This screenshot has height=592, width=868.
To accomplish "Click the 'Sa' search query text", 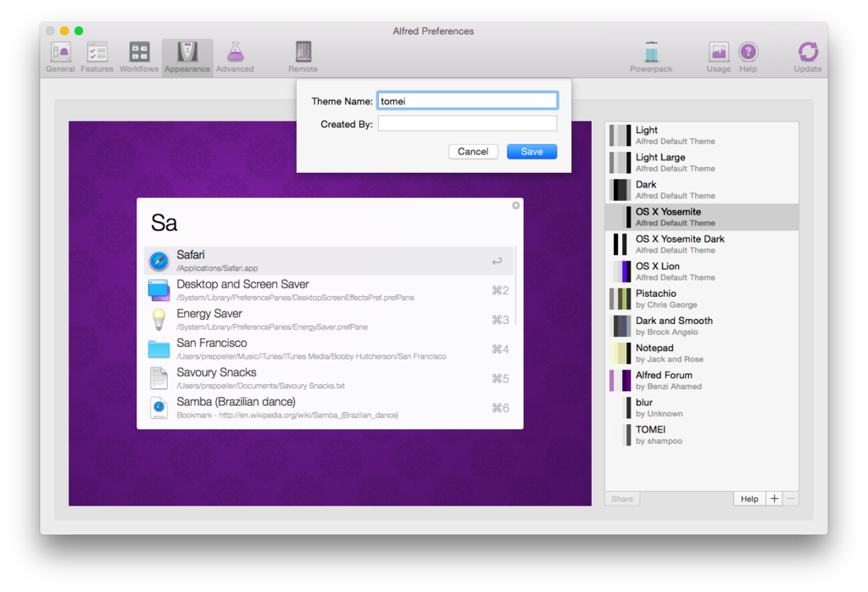I will click(x=164, y=223).
